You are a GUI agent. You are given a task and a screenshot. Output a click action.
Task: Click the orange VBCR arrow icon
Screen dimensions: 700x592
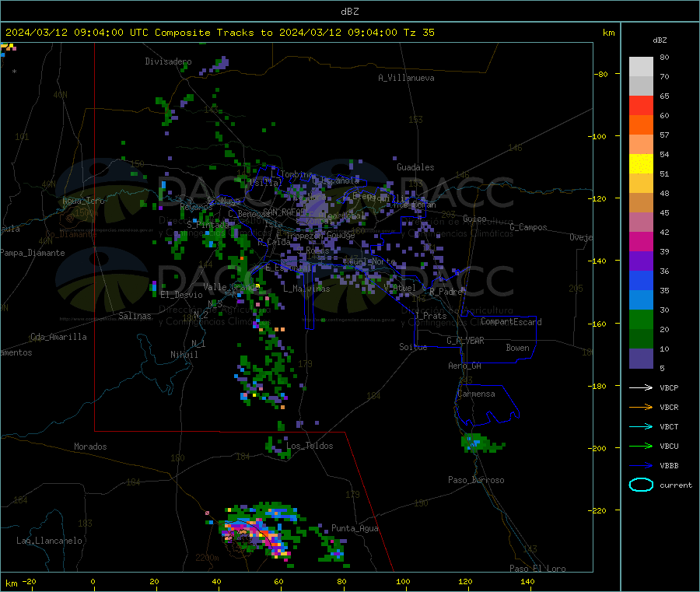(641, 407)
